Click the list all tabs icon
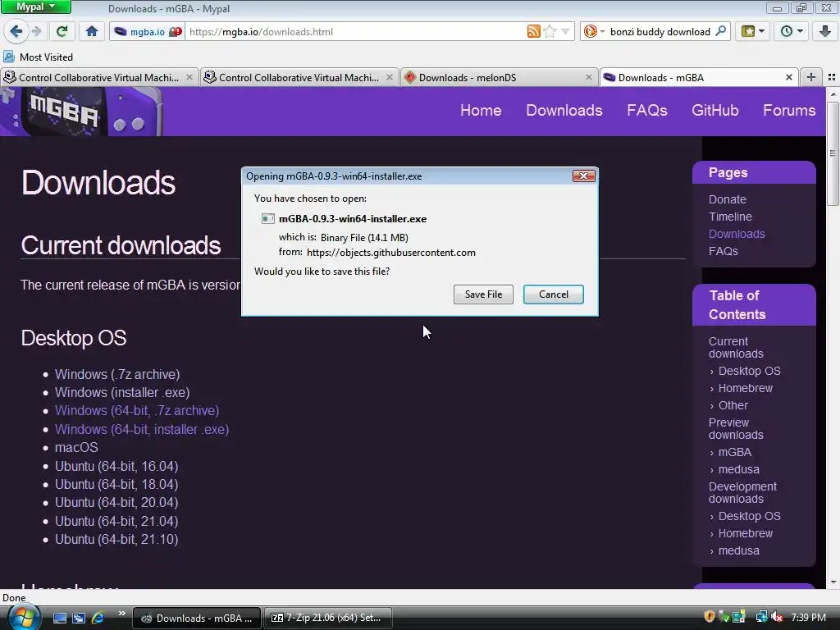840x630 pixels. [x=832, y=77]
